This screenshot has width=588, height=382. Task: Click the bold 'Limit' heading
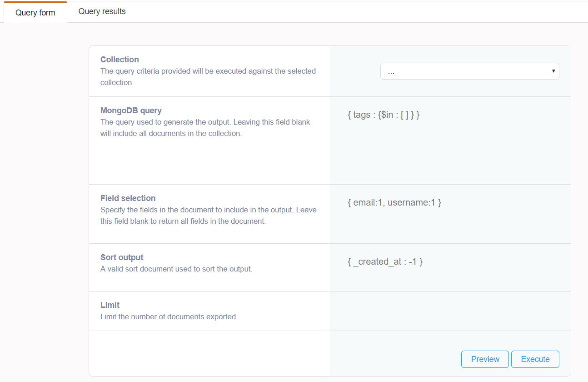click(110, 305)
